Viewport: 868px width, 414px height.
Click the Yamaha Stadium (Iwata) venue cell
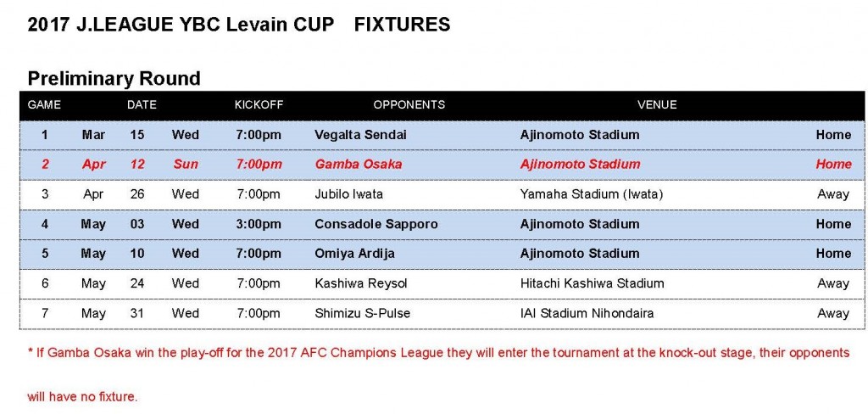(x=591, y=194)
